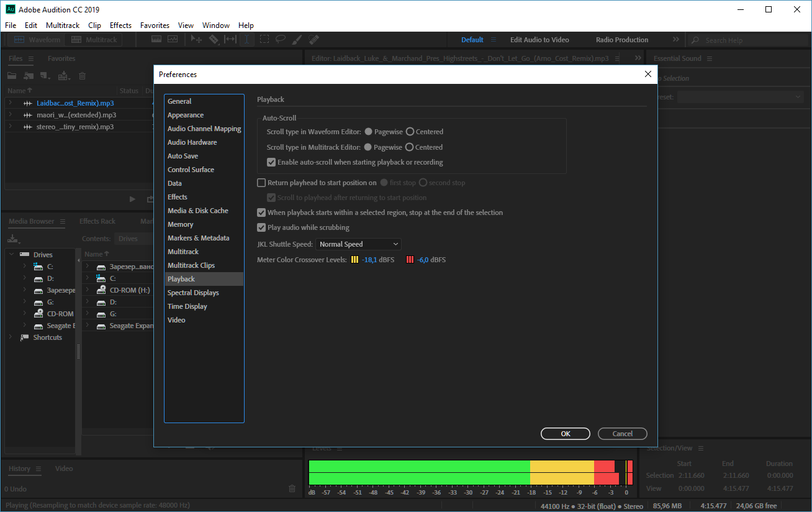Switch to the Radio Production workspace
The height and width of the screenshot is (512, 812).
[622, 40]
